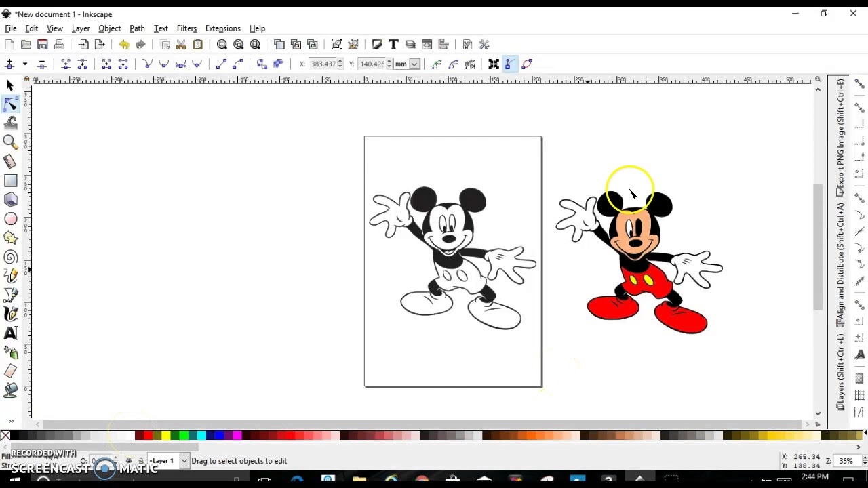
Task: Increment the Y coordinate stepper
Action: (x=389, y=61)
